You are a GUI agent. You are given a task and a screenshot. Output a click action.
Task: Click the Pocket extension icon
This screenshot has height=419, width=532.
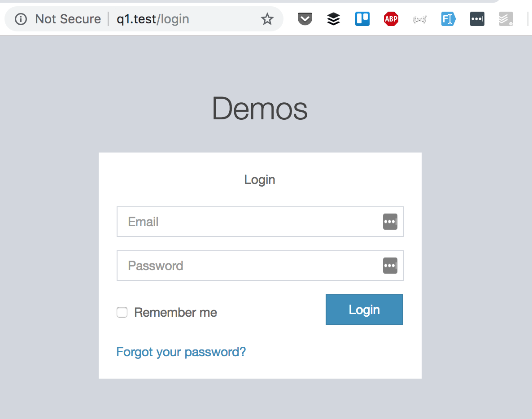(x=305, y=19)
